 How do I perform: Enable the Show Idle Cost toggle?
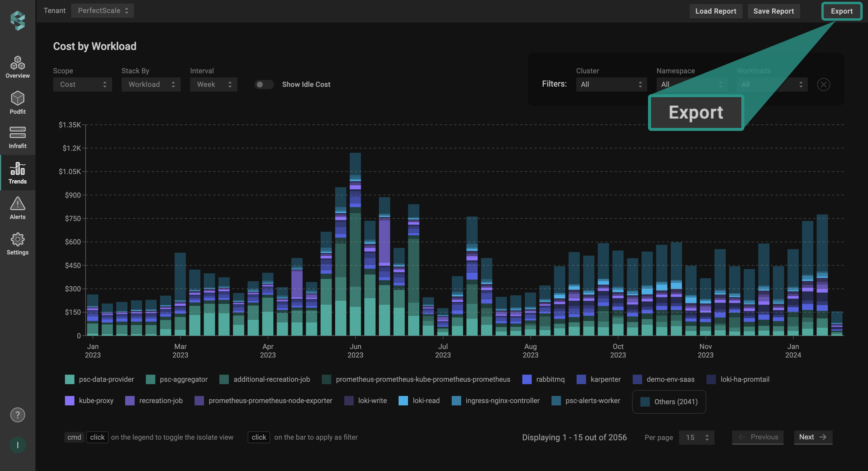pos(264,84)
